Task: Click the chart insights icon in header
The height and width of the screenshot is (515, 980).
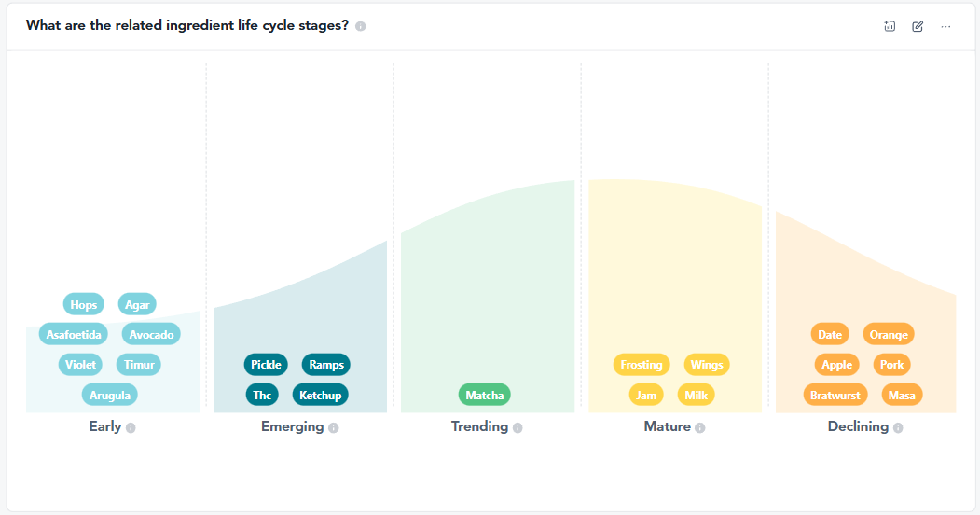Action: pyautogui.click(x=890, y=26)
